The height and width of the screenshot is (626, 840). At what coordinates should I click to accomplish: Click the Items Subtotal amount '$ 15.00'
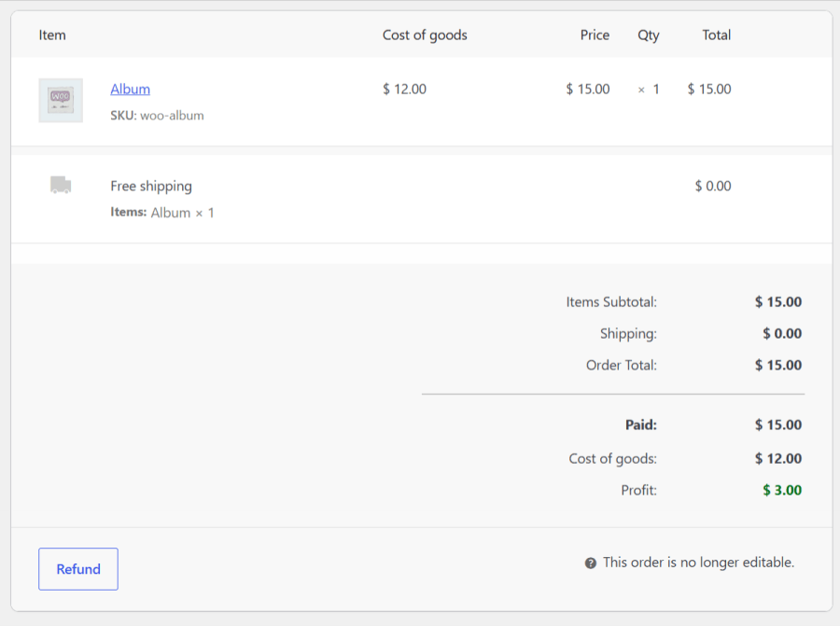click(x=778, y=302)
